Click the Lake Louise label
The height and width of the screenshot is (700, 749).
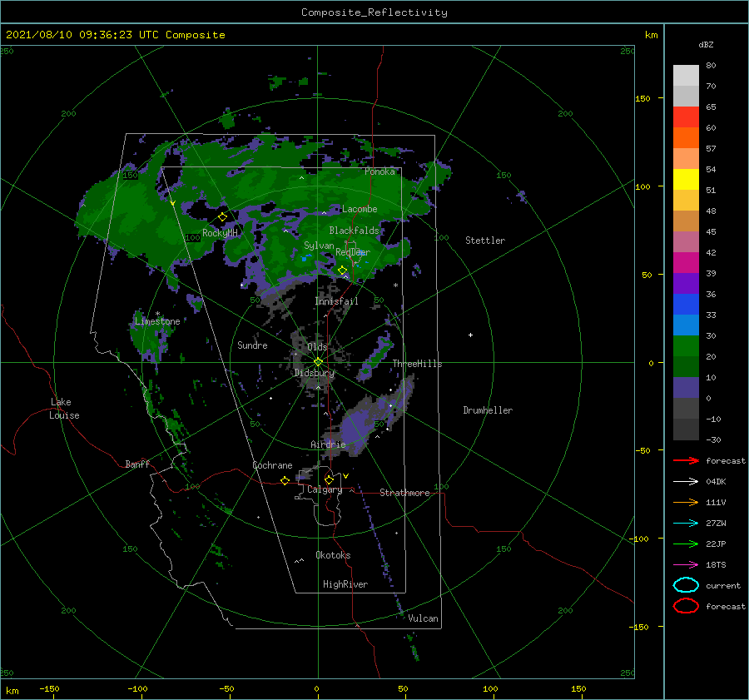click(64, 409)
